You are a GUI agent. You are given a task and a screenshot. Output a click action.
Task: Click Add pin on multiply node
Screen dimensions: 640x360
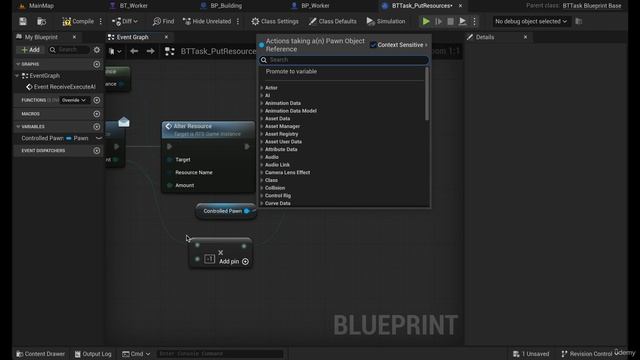[234, 262]
